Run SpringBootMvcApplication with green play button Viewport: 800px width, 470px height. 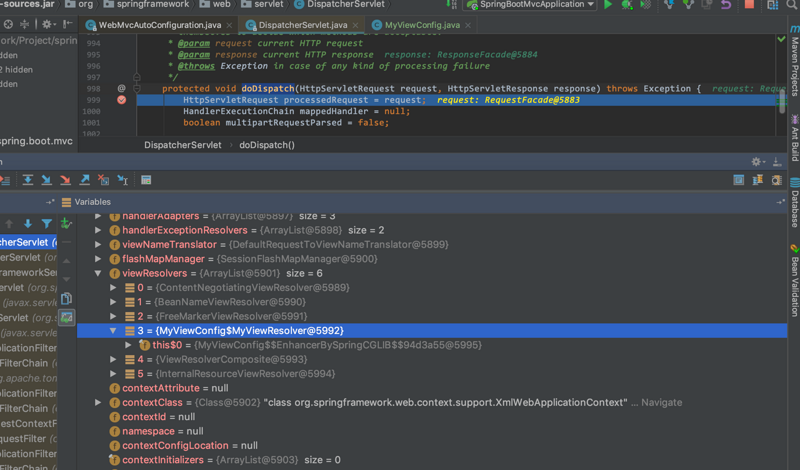click(608, 5)
